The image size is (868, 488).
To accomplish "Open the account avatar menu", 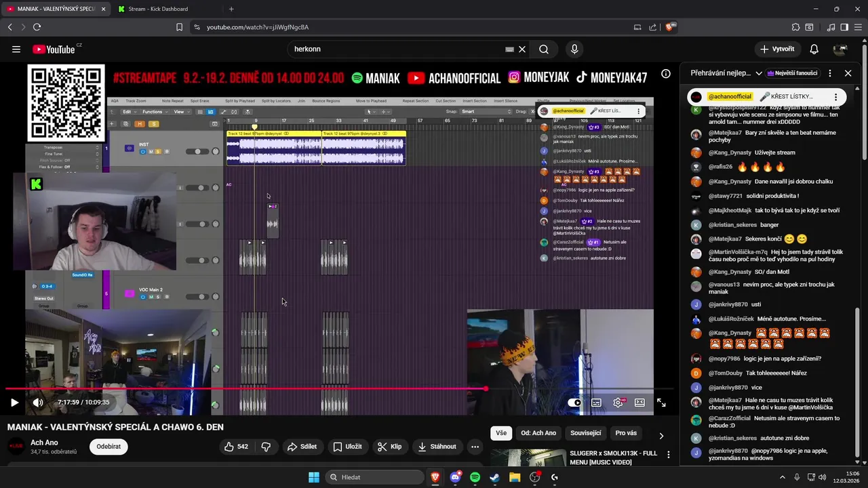I will [840, 49].
